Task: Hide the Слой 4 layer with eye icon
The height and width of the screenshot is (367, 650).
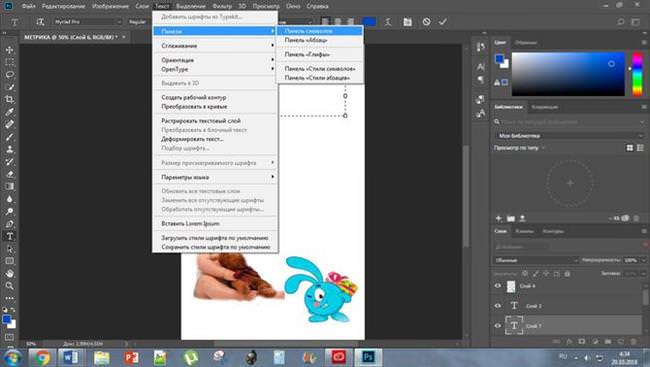Action: pos(497,286)
